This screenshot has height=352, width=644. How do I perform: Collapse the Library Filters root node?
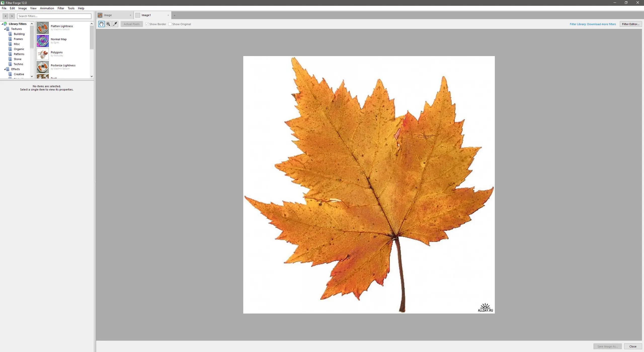click(2, 24)
